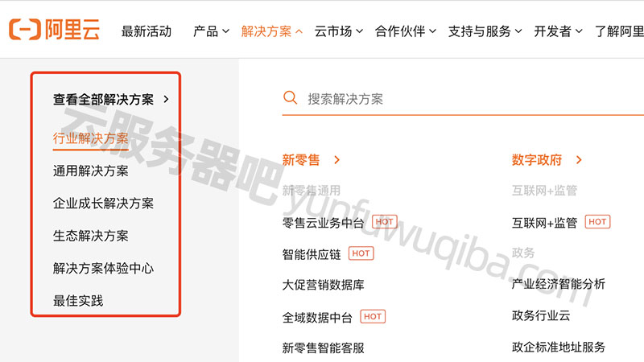The height and width of the screenshot is (362, 644).
Task: Open the 合作伙伴 dropdown
Action: (x=406, y=31)
